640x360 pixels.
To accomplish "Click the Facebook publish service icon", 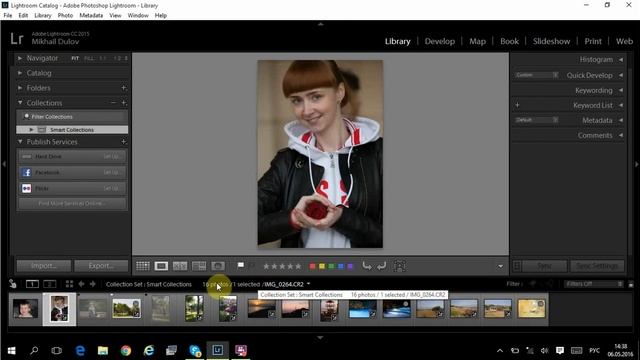I will click(27, 172).
